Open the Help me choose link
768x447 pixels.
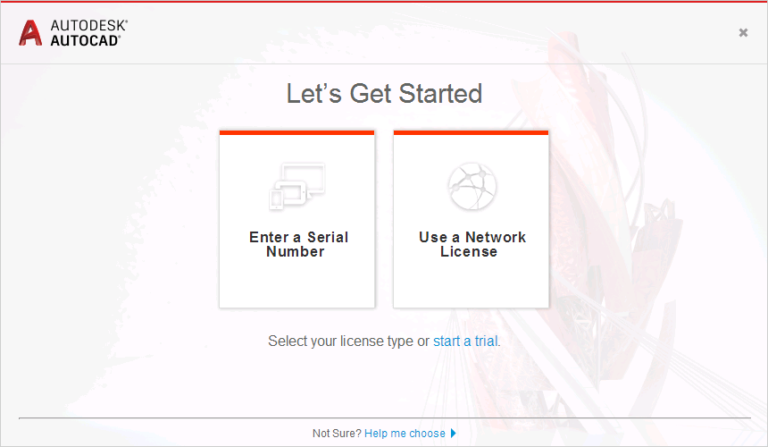point(405,433)
